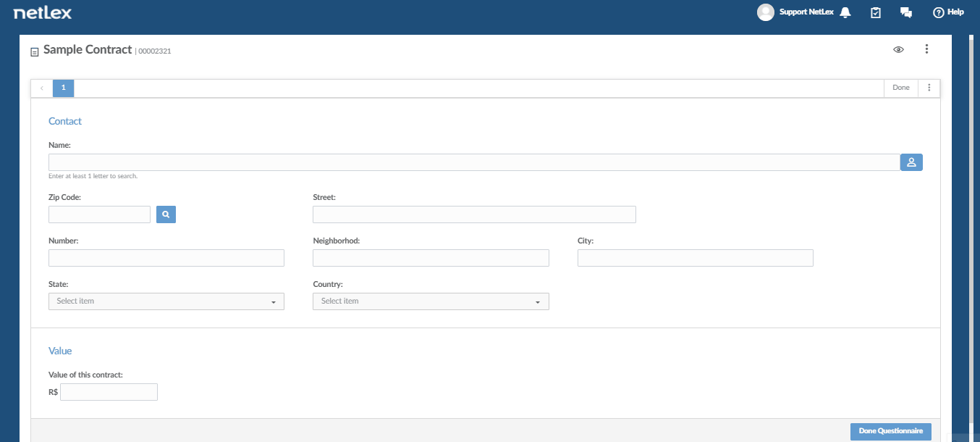980x442 pixels.
Task: Focus the Name input field
Action: tap(474, 162)
